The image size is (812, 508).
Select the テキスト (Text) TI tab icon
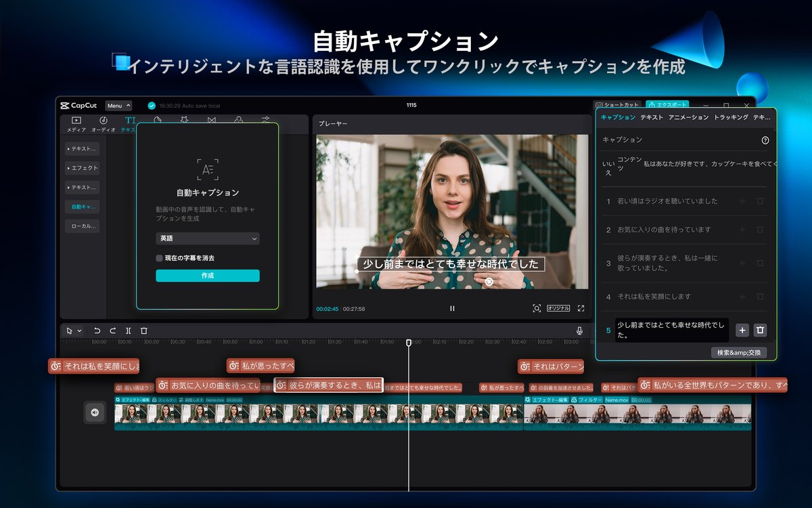(130, 121)
